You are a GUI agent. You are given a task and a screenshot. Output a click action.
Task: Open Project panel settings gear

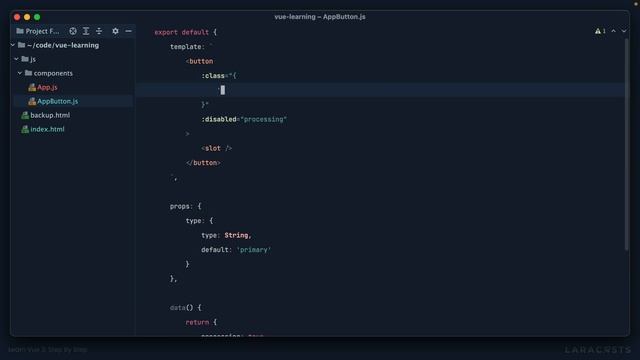point(115,31)
